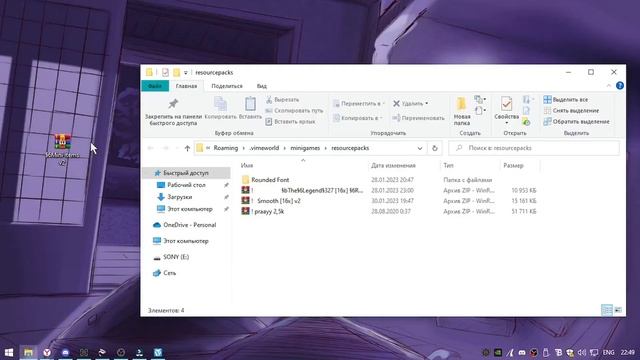
Task: Click Обратить выделение (Invert selection)
Action: tap(576, 122)
